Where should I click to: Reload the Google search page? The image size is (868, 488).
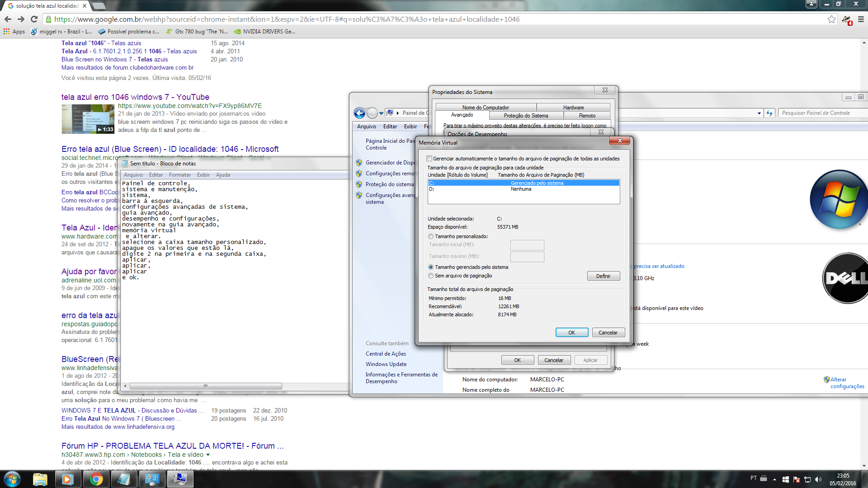coord(34,19)
